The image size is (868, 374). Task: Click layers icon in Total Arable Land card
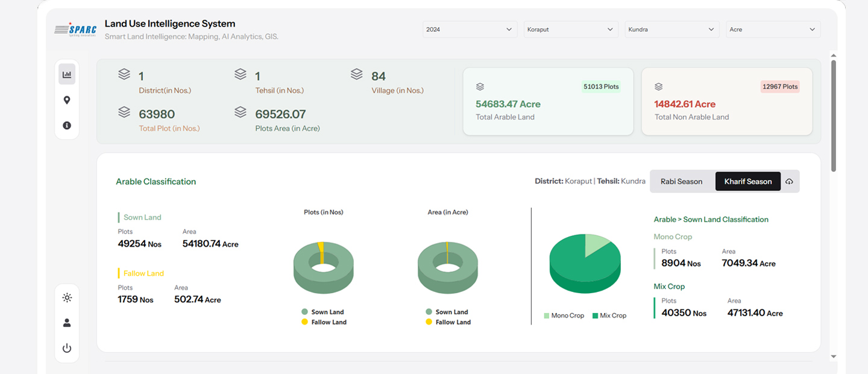point(480,87)
